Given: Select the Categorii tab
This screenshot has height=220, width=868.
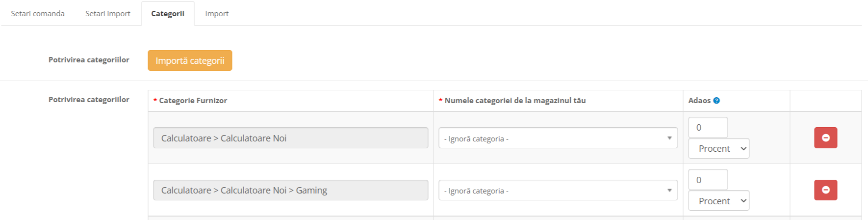Looking at the screenshot, I should coord(168,14).
